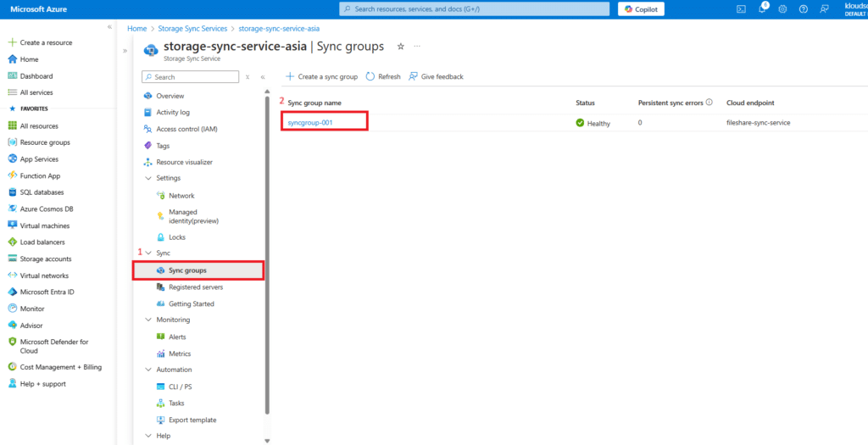
Task: Click the help question mark icon
Action: (x=803, y=9)
